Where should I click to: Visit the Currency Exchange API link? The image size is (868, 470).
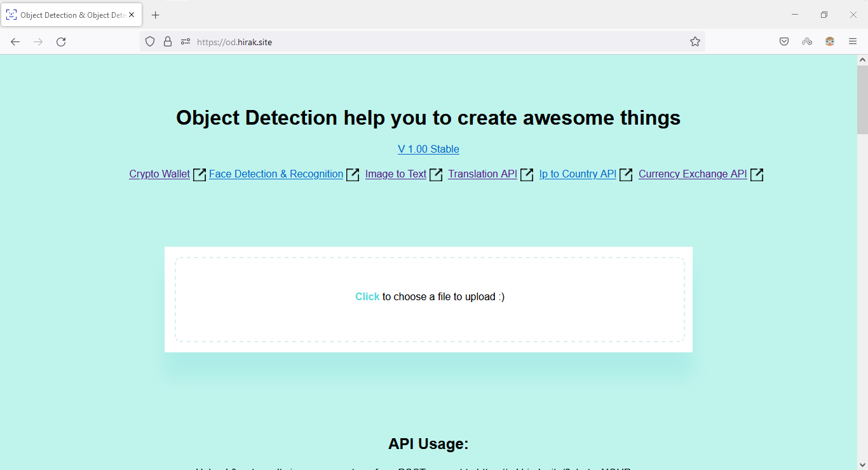pyautogui.click(x=693, y=174)
